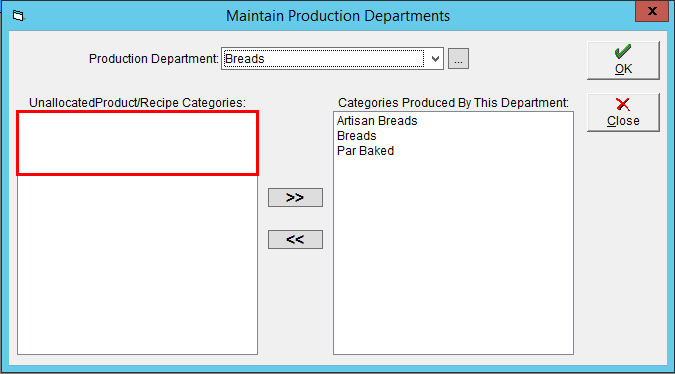675x374 pixels.
Task: Open the Production Department dropdown arrow
Action: point(435,59)
